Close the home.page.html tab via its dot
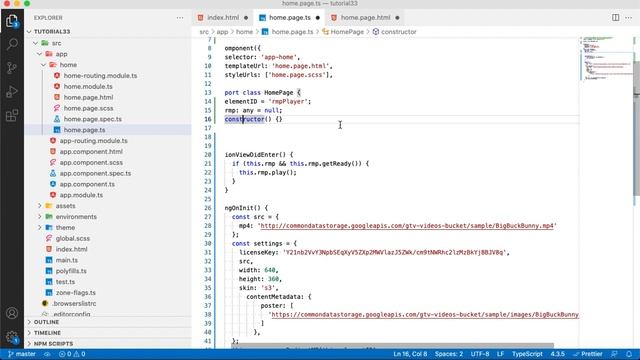The height and width of the screenshot is (360, 640). (x=397, y=18)
